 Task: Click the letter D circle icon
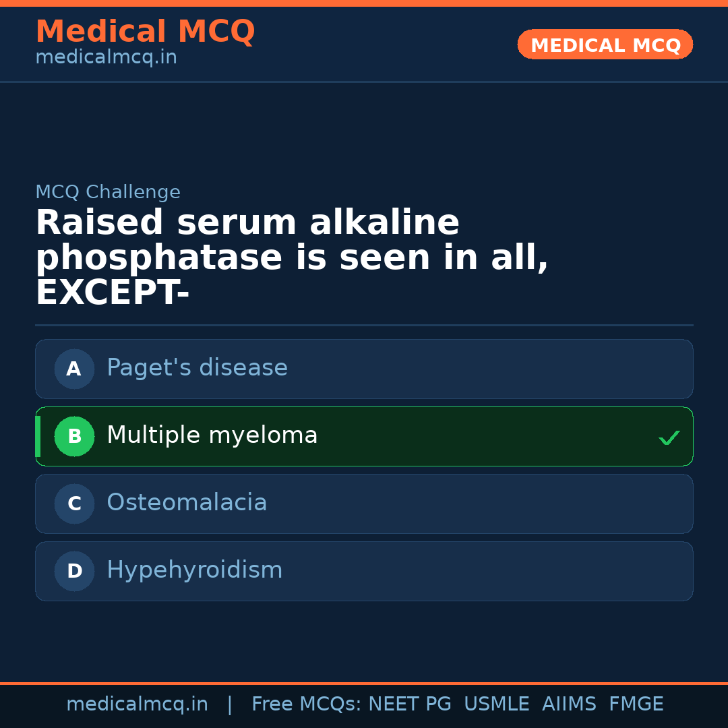coord(74,571)
